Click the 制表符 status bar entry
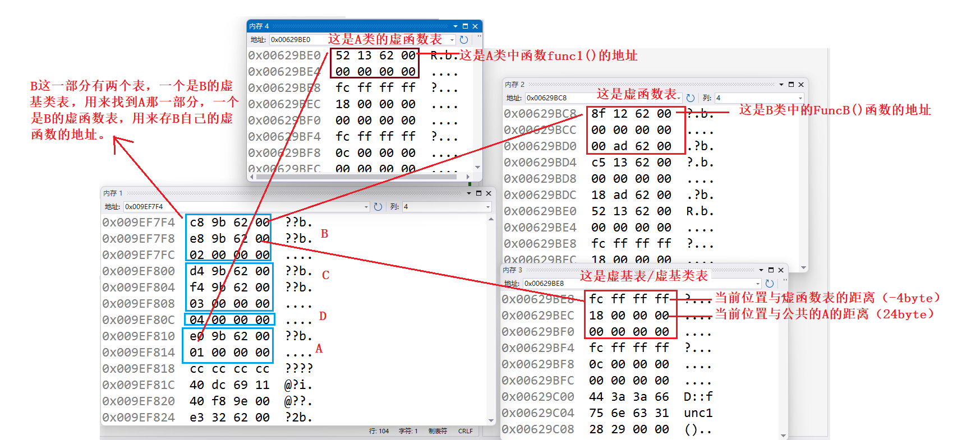The height and width of the screenshot is (440, 980). click(438, 431)
